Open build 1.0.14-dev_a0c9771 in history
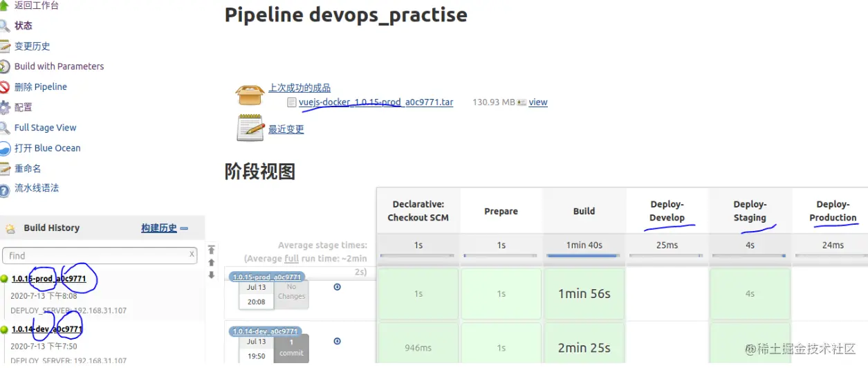The width and height of the screenshot is (868, 368). click(x=47, y=329)
